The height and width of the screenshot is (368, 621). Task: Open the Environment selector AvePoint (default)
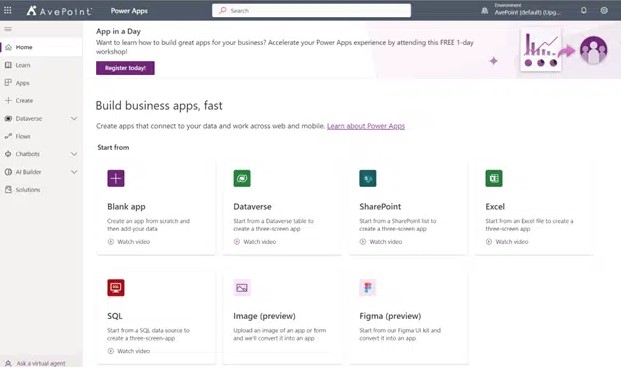tap(527, 10)
